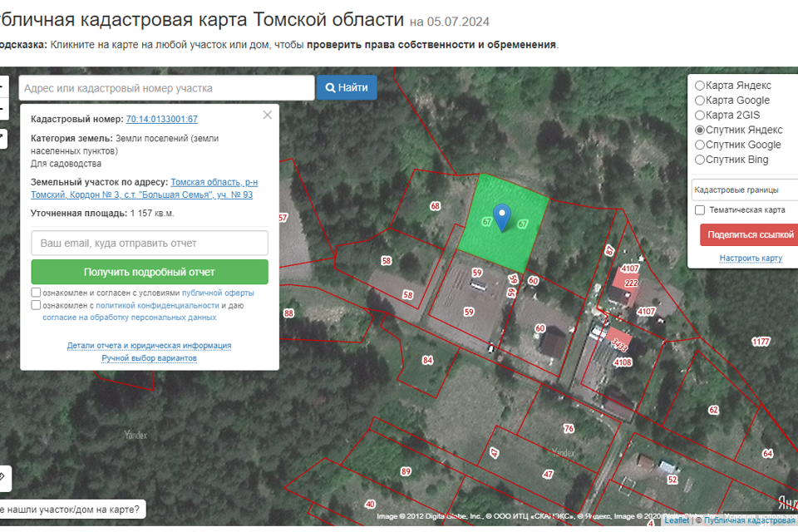
Task: Click the blue location pin on parcel 67
Action: click(501, 216)
